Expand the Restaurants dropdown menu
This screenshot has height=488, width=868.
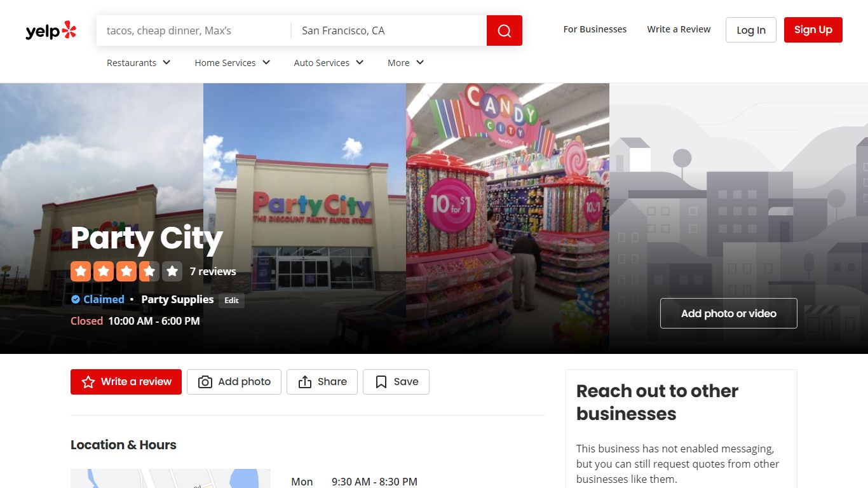click(x=139, y=62)
